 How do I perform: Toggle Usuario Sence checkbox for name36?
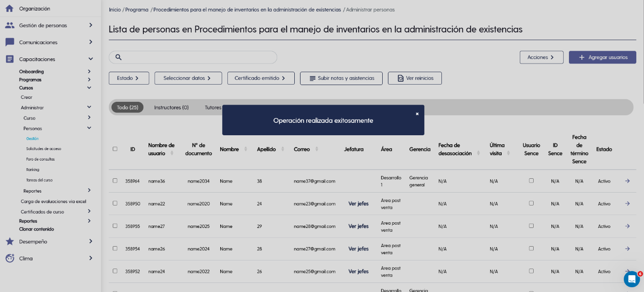531,181
